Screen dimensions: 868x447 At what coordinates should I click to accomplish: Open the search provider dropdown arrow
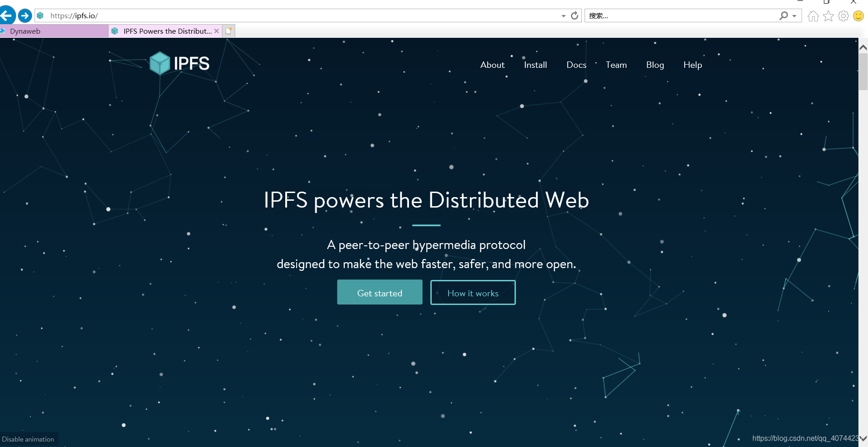tap(794, 16)
